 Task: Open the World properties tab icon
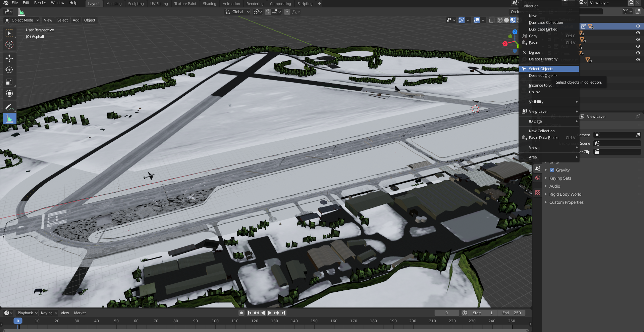[x=538, y=178]
